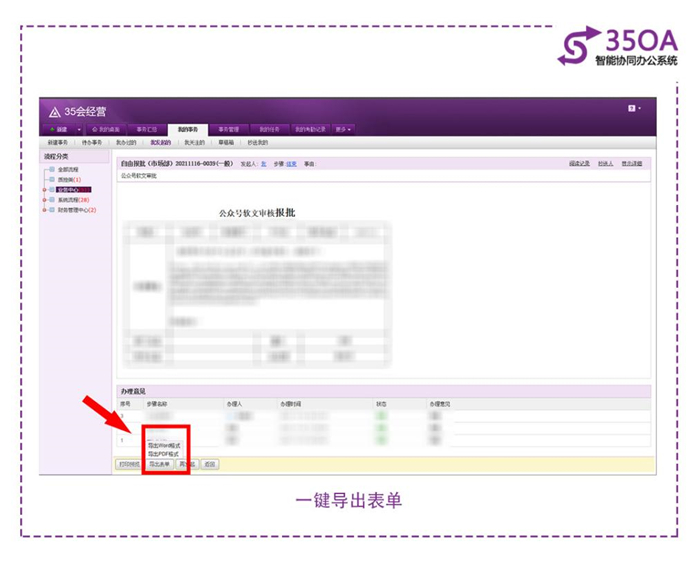The image size is (700, 565).
Task: Click the user icon at header right
Action: [632, 108]
